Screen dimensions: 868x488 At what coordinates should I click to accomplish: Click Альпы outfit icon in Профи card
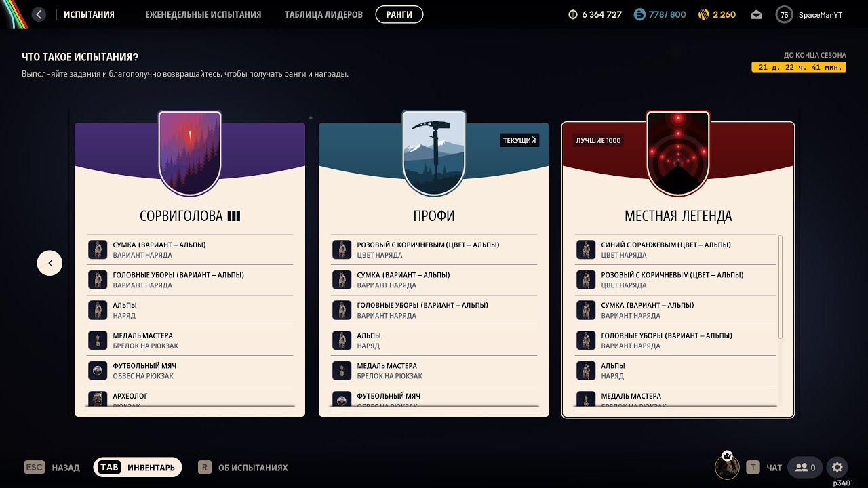pos(342,340)
